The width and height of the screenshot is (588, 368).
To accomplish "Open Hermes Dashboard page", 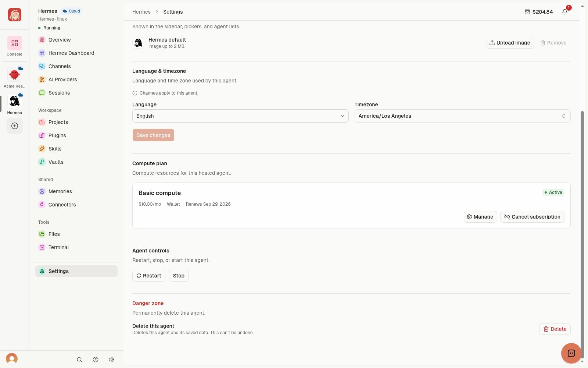I will coord(76,53).
